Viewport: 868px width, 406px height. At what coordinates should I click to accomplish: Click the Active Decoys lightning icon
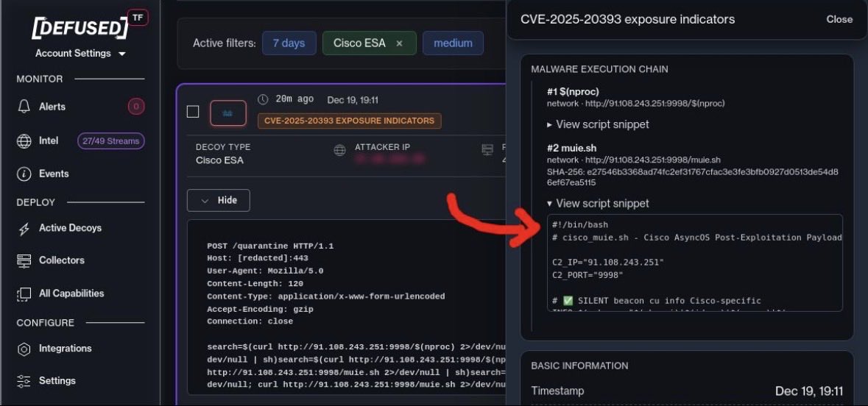pyautogui.click(x=24, y=229)
